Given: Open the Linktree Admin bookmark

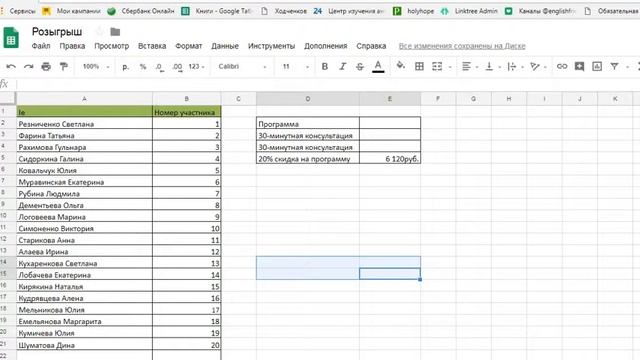Looking at the screenshot, I should coord(469,11).
